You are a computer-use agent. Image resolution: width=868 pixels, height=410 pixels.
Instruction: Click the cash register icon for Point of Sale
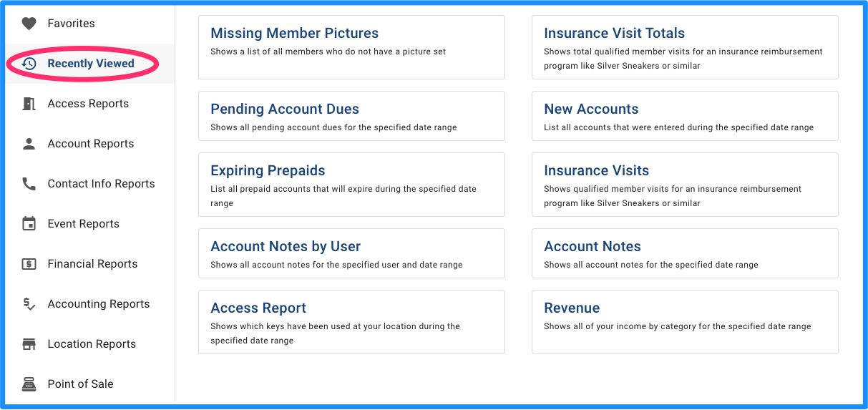(x=29, y=384)
